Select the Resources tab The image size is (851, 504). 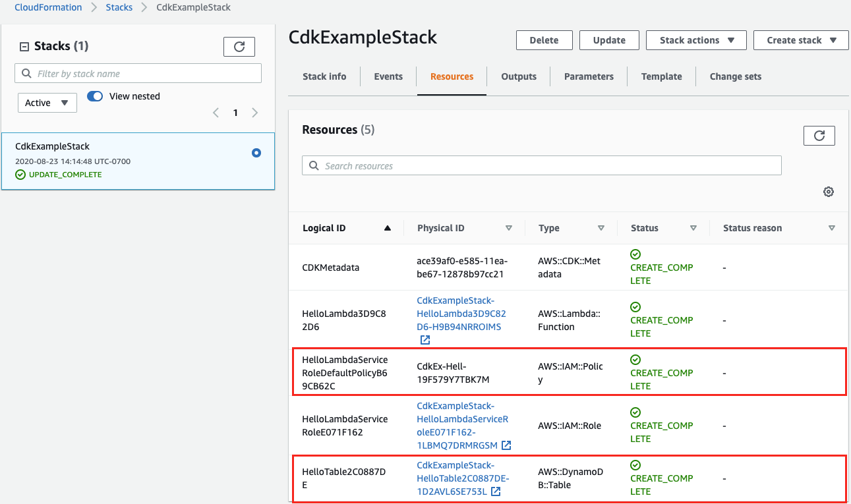tap(452, 76)
